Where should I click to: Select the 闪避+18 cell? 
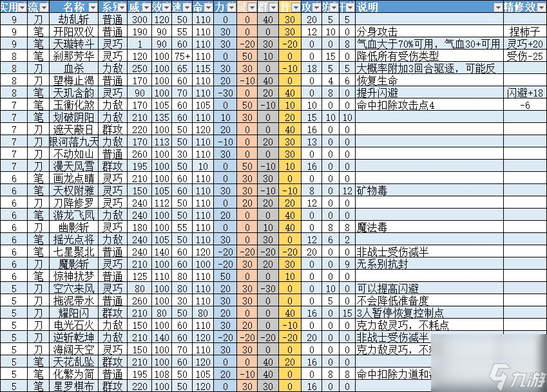point(525,93)
